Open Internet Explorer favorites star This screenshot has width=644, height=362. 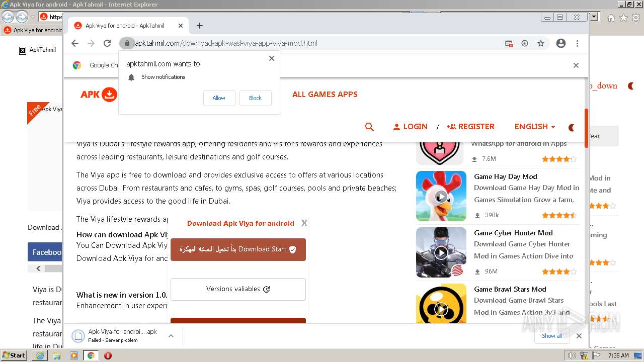(x=623, y=18)
